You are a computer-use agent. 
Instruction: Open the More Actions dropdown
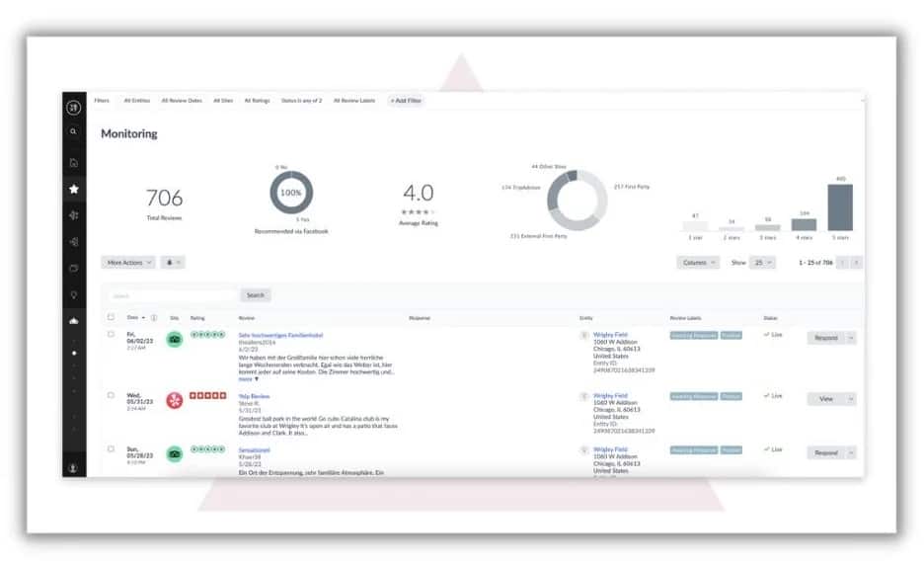point(128,263)
